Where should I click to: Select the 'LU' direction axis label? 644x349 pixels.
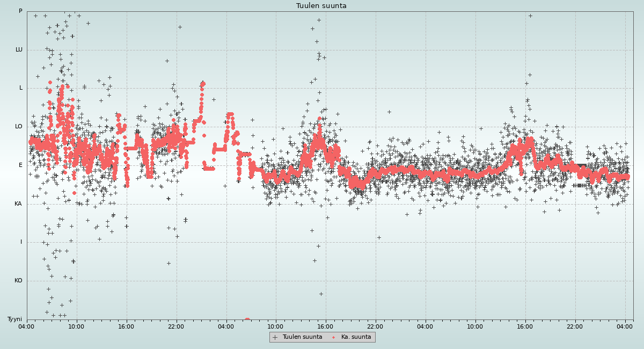19,50
